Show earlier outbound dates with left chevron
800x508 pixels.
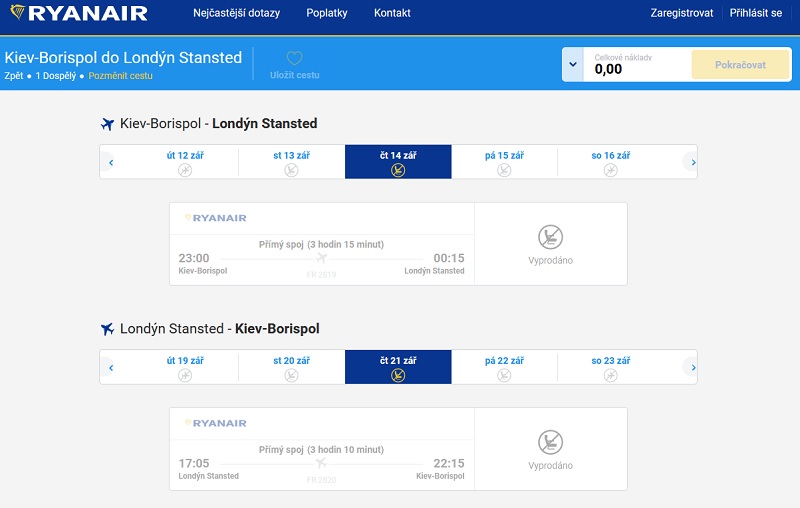pyautogui.click(x=111, y=162)
